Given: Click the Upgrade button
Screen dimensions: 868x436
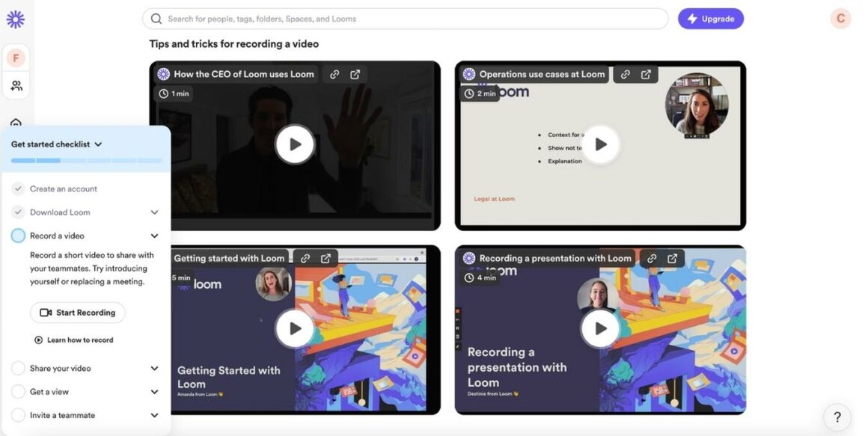Looking at the screenshot, I should tap(711, 19).
